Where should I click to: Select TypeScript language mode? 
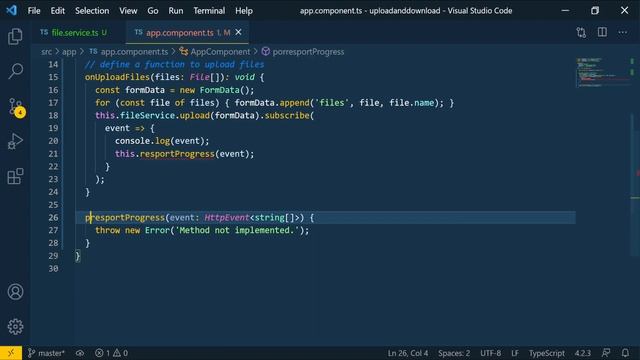click(x=547, y=353)
